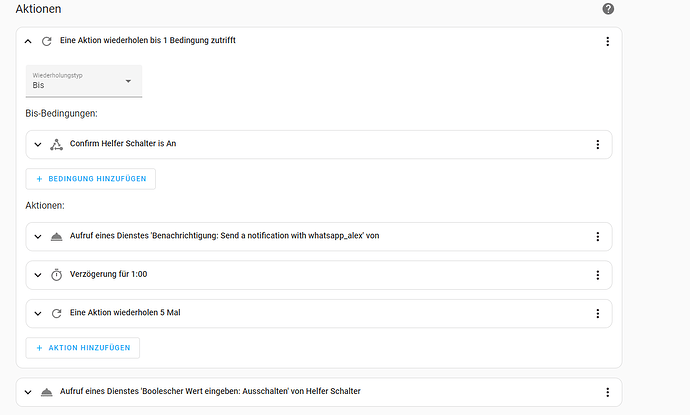Collapse the repeat-until action card
The height and width of the screenshot is (415, 690).
click(28, 41)
